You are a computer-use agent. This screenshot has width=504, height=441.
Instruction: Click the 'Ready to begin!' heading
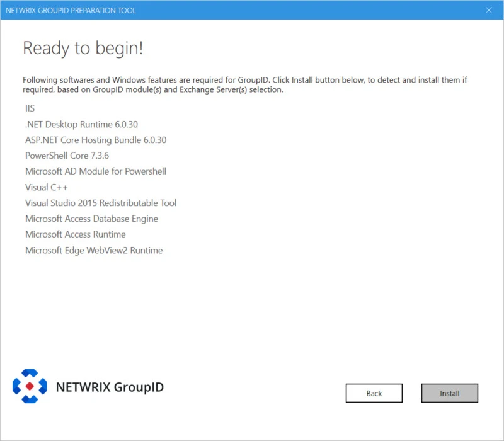click(83, 49)
